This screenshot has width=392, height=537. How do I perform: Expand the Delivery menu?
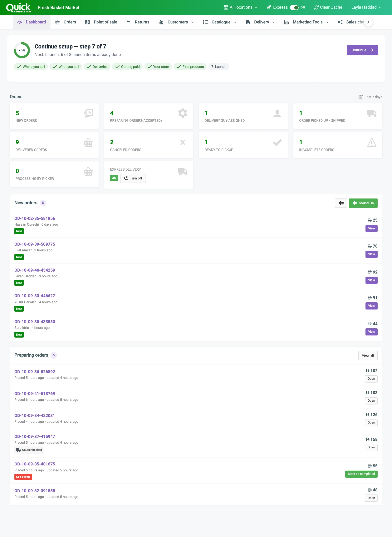coord(260,22)
